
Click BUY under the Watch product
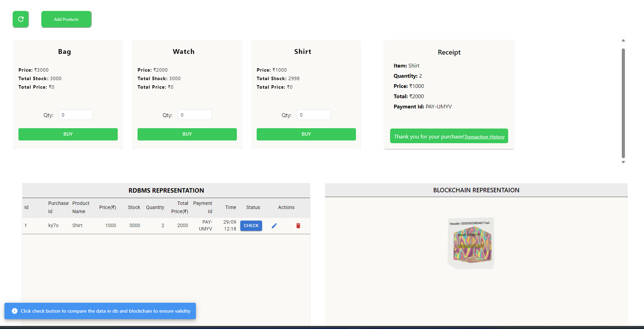click(187, 134)
